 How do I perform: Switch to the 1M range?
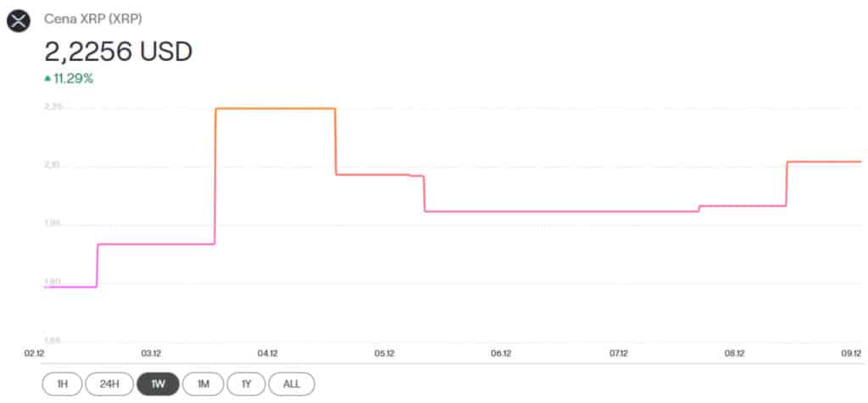pos(203,384)
